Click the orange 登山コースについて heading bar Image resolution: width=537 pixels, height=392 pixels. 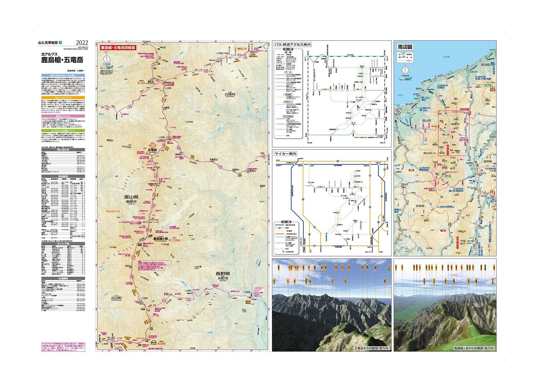click(63, 97)
